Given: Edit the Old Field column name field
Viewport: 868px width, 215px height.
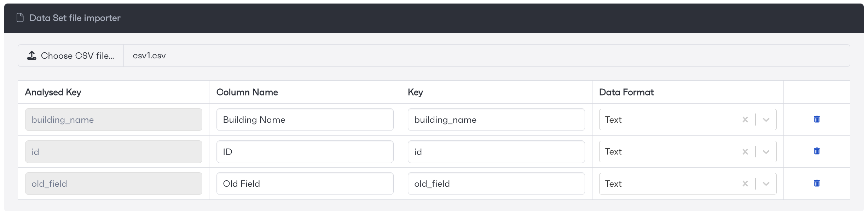Looking at the screenshot, I should (305, 184).
